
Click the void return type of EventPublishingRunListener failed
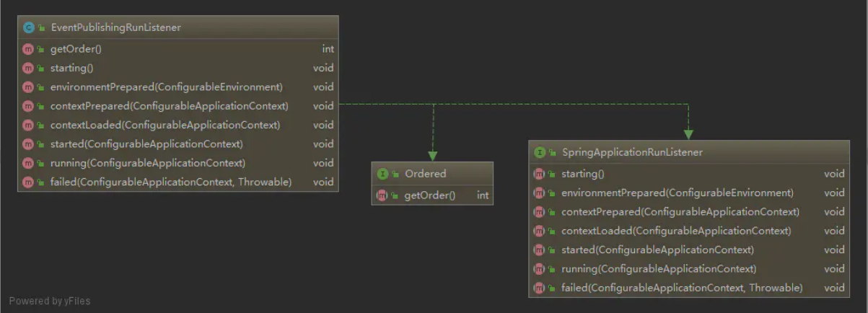[x=323, y=182]
